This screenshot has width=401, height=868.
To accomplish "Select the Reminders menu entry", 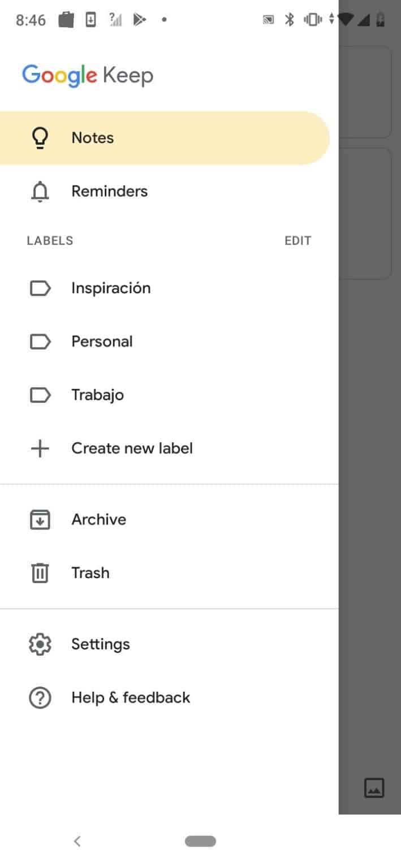I will [109, 191].
